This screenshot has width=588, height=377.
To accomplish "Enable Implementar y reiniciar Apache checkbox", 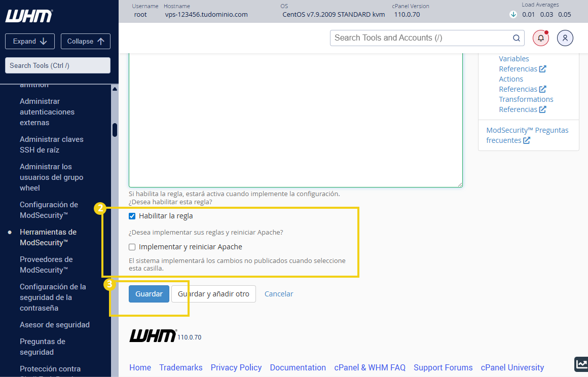I will 132,247.
